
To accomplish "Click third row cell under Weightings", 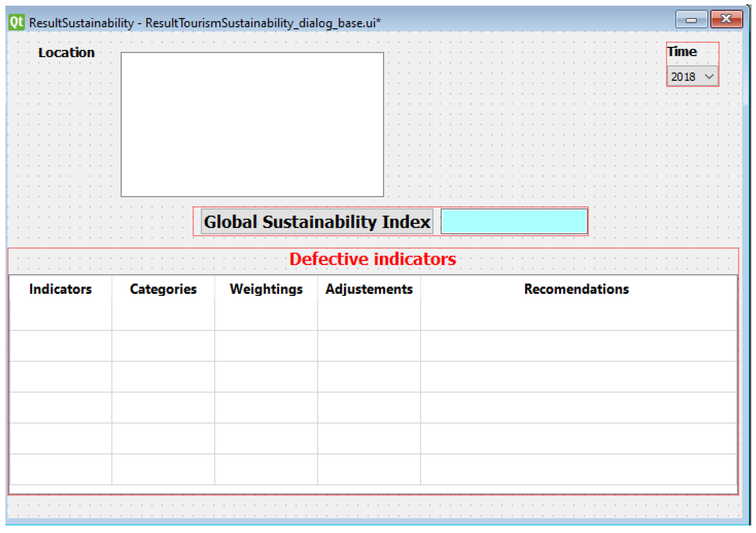I will coord(266,377).
